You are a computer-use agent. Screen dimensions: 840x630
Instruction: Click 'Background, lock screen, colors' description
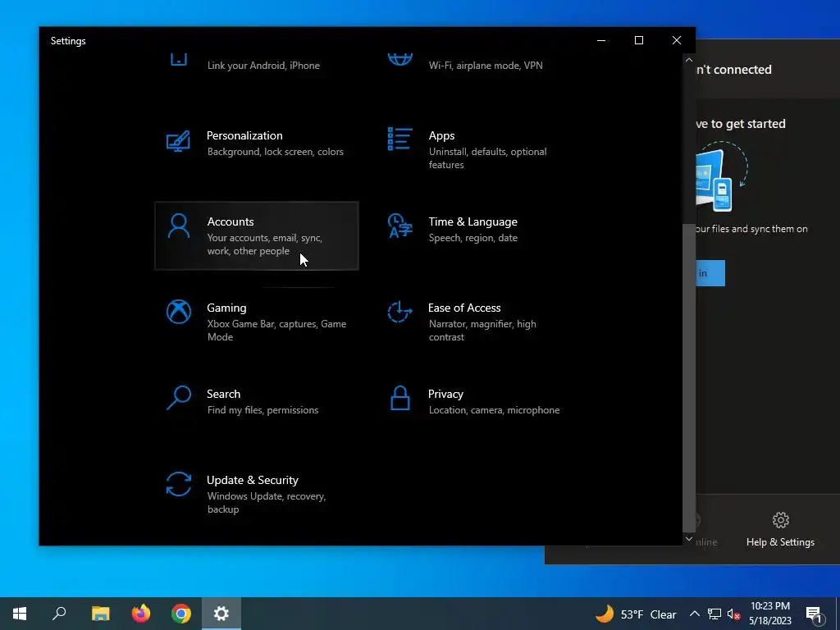(276, 152)
